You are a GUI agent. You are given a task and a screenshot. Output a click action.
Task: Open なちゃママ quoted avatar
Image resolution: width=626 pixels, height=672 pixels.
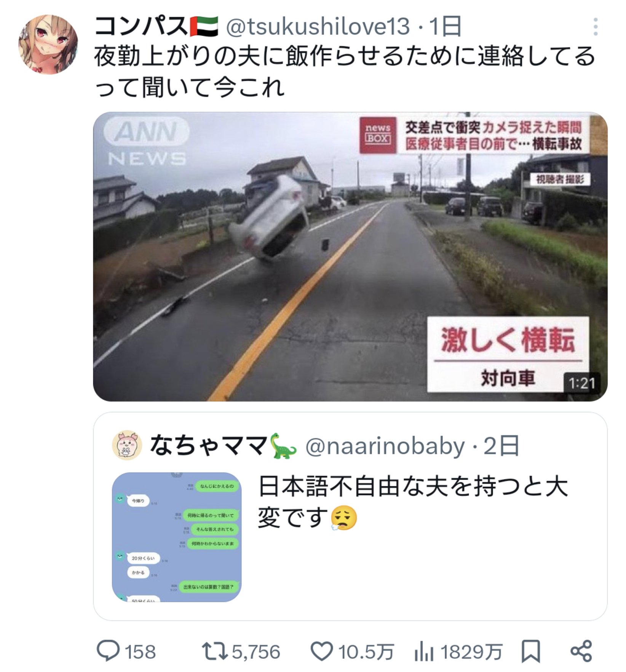pyautogui.click(x=127, y=445)
